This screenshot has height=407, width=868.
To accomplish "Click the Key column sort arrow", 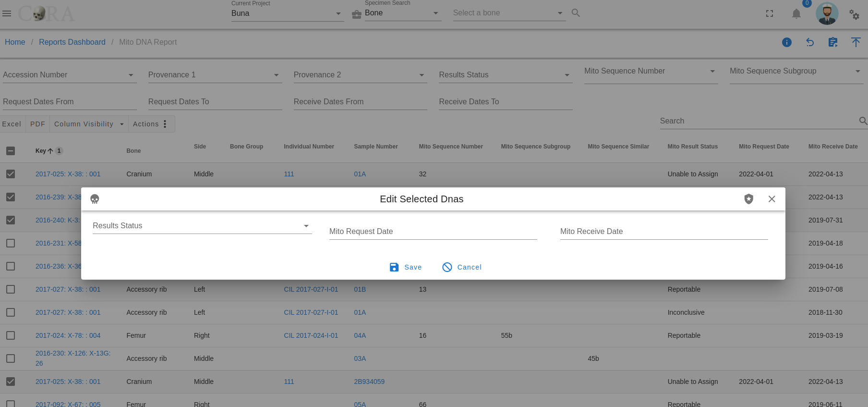I will [x=50, y=151].
